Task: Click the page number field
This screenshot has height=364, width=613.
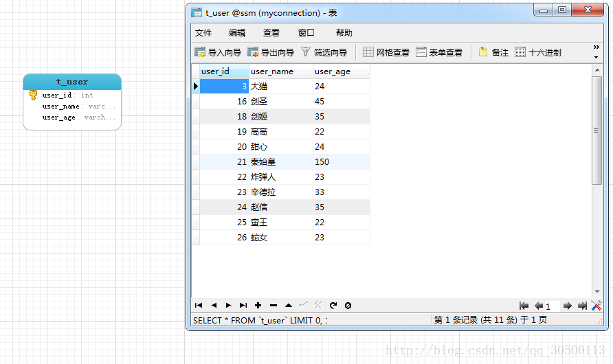Action: click(x=552, y=306)
